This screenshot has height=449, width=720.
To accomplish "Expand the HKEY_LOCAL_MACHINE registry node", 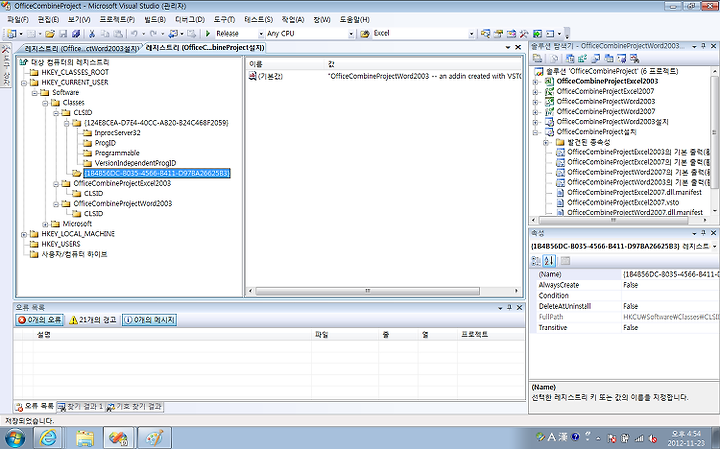I will [x=23, y=234].
